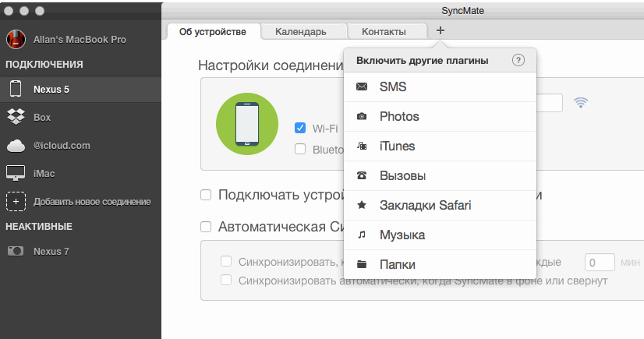Click Добавить новое соединение link
Screen dimensions: 644x339
[92, 202]
